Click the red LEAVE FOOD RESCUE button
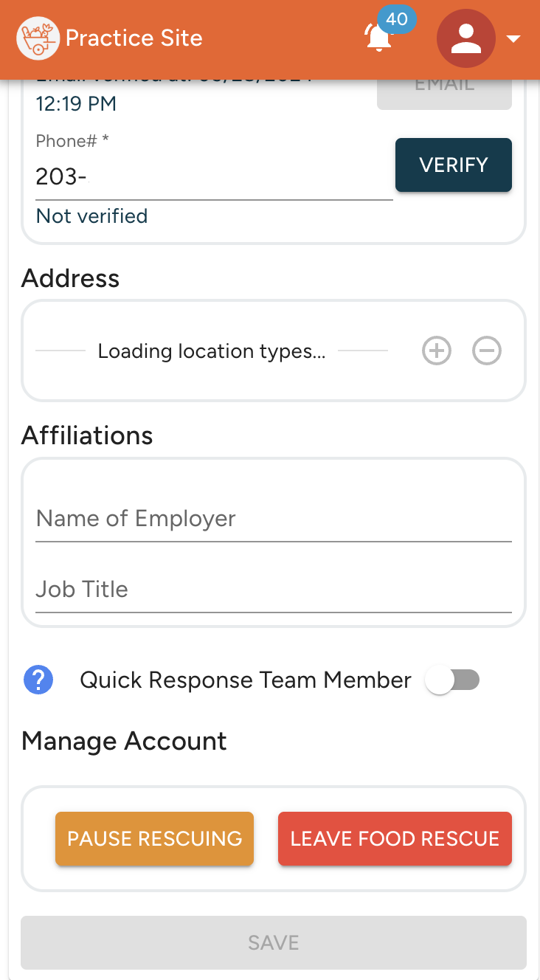 click(395, 838)
